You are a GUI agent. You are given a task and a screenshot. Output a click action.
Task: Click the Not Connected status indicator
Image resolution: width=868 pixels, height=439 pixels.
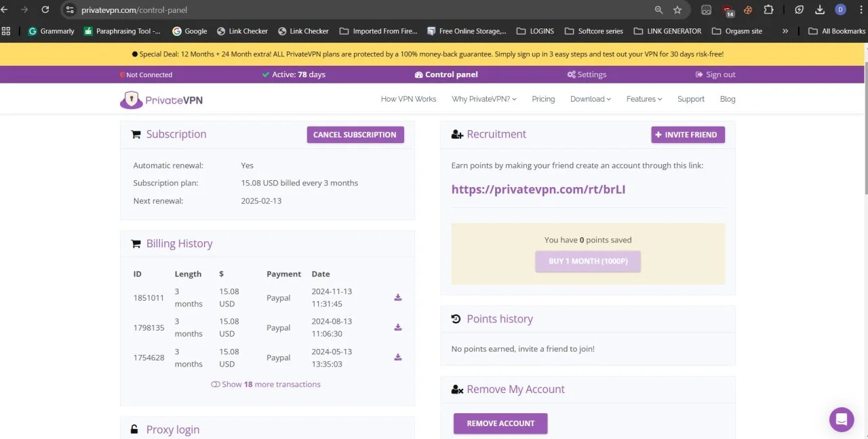[146, 75]
